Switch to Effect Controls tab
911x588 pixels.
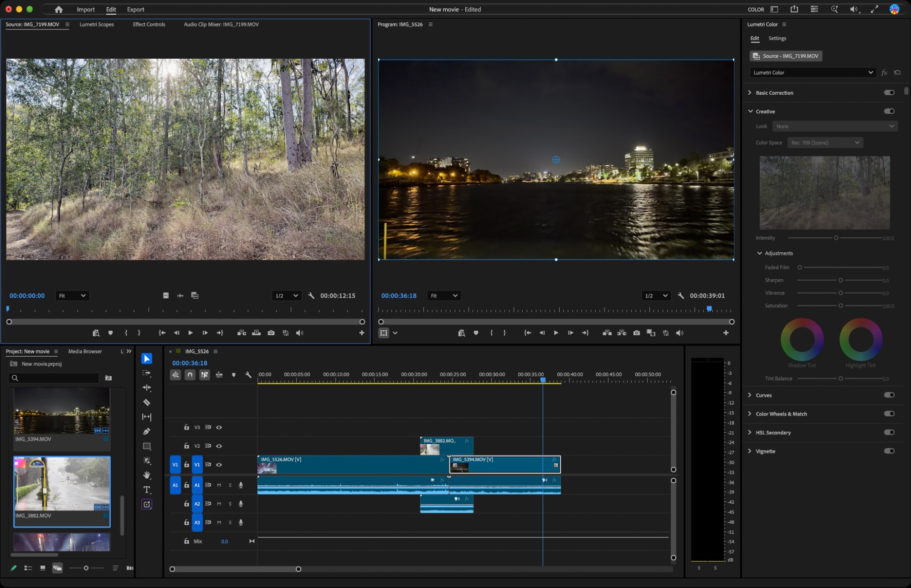point(149,24)
